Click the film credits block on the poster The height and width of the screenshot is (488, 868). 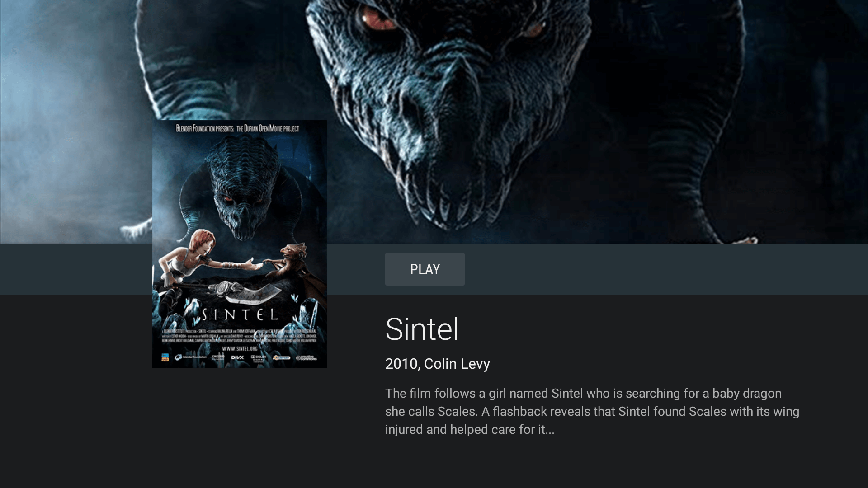240,336
